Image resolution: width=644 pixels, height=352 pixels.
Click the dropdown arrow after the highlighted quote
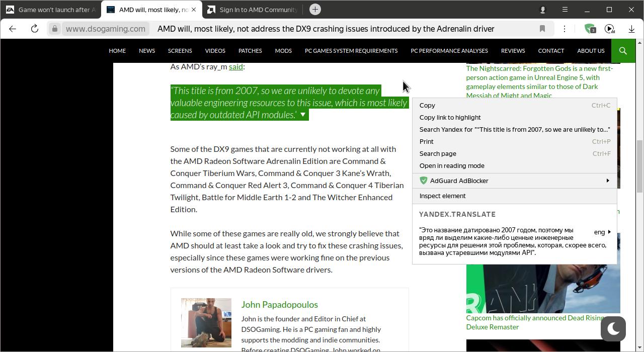[x=303, y=115]
